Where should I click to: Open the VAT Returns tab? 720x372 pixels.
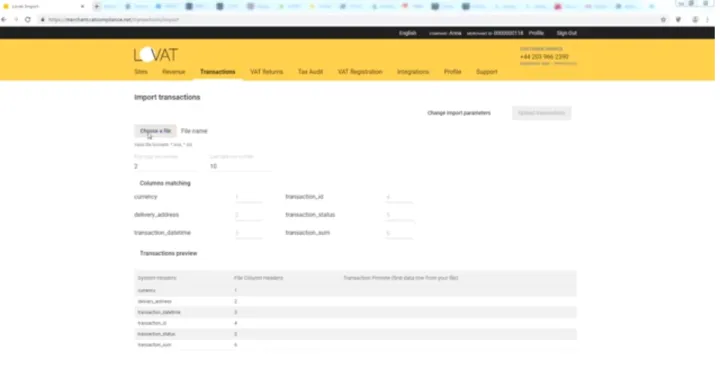click(x=267, y=72)
